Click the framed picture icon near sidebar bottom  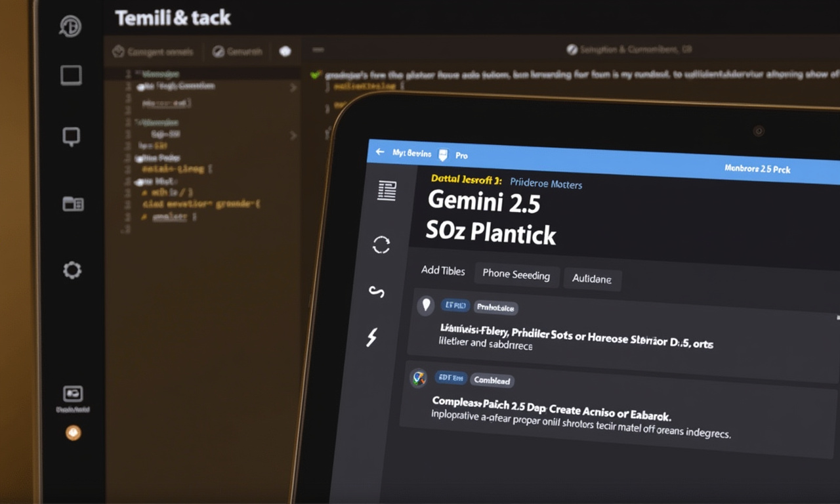(73, 394)
